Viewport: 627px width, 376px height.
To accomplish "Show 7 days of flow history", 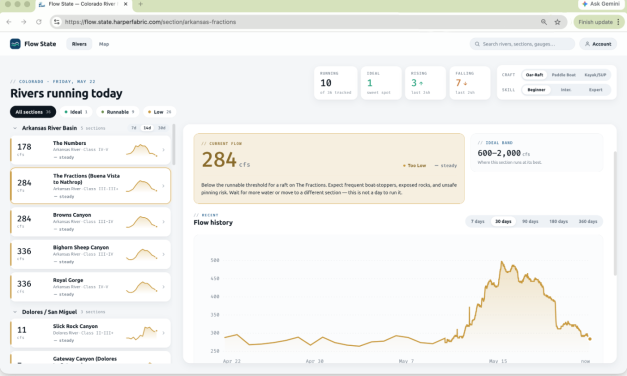I will click(477, 222).
